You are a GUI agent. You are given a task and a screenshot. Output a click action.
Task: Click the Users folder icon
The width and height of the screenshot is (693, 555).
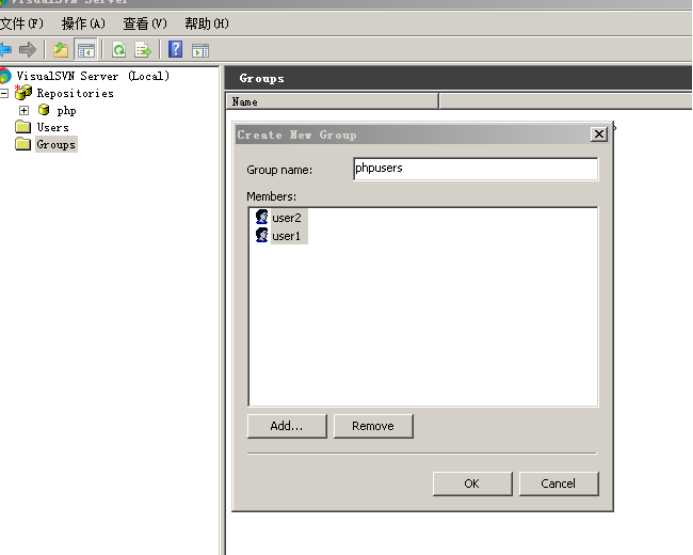(x=23, y=127)
